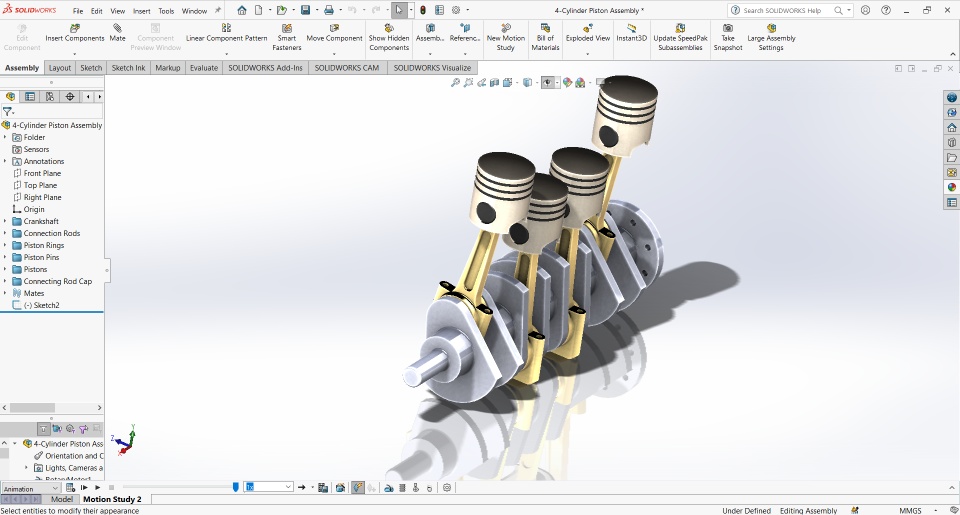Viewport: 960px width, 515px height.
Task: Toggle Instant3D mode
Action: 631,33
